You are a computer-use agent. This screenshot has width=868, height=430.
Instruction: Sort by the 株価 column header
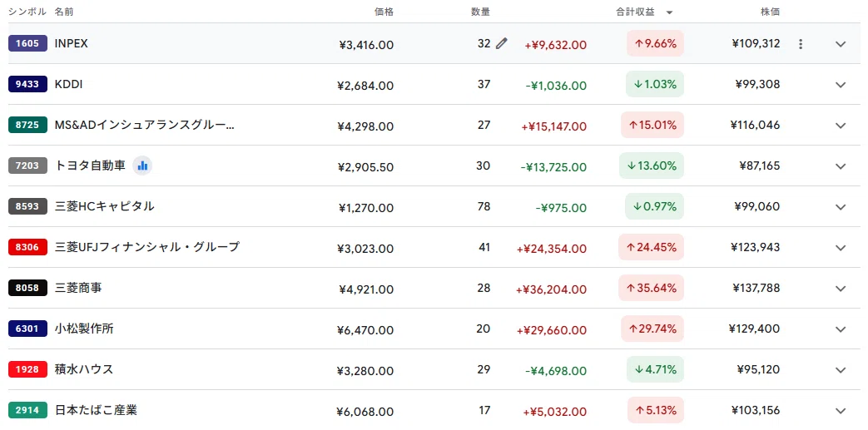tap(770, 12)
